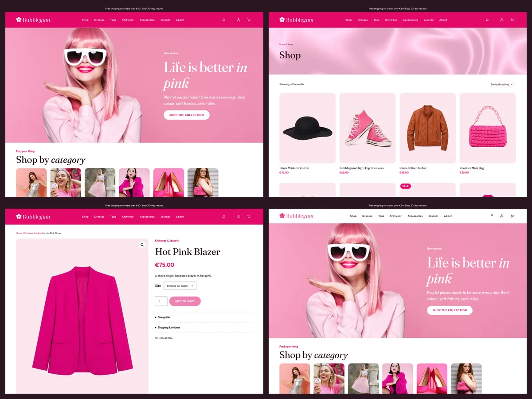The width and height of the screenshot is (532, 399).
Task: Select Accessories on the white-header homepage navigation
Action: (415, 216)
